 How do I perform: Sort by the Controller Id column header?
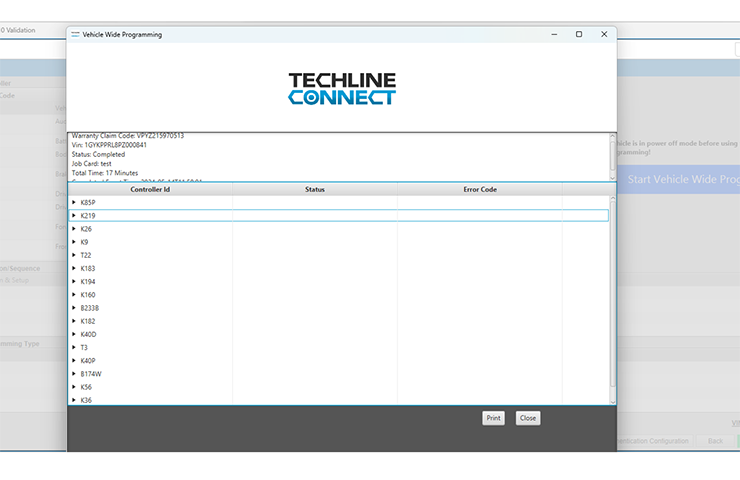tap(150, 189)
